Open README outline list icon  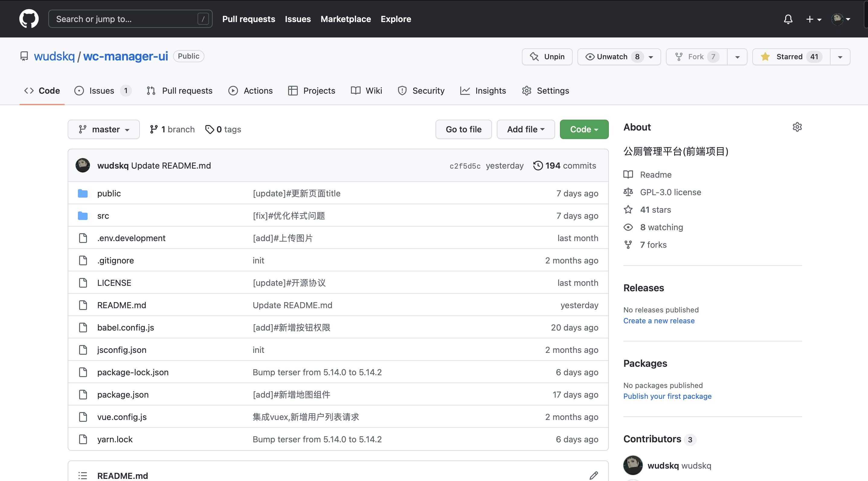[82, 475]
